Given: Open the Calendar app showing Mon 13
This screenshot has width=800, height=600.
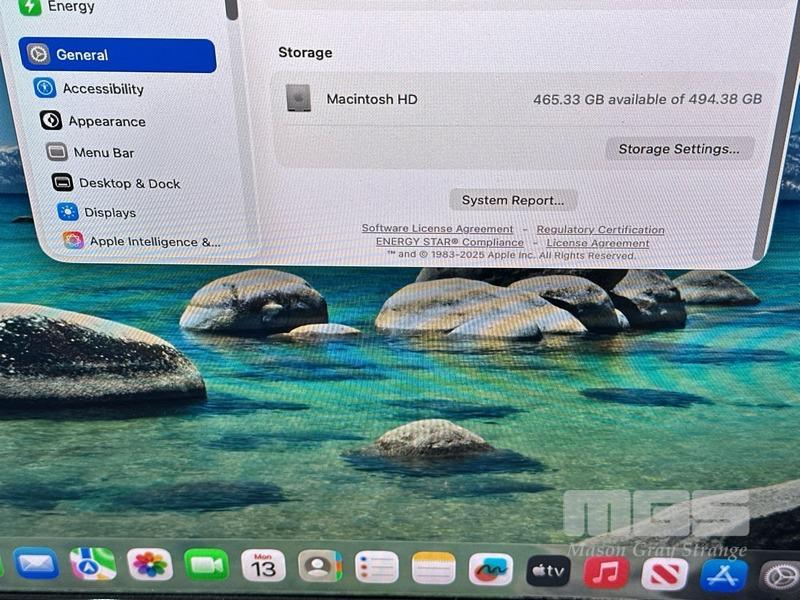Looking at the screenshot, I should click(x=263, y=566).
